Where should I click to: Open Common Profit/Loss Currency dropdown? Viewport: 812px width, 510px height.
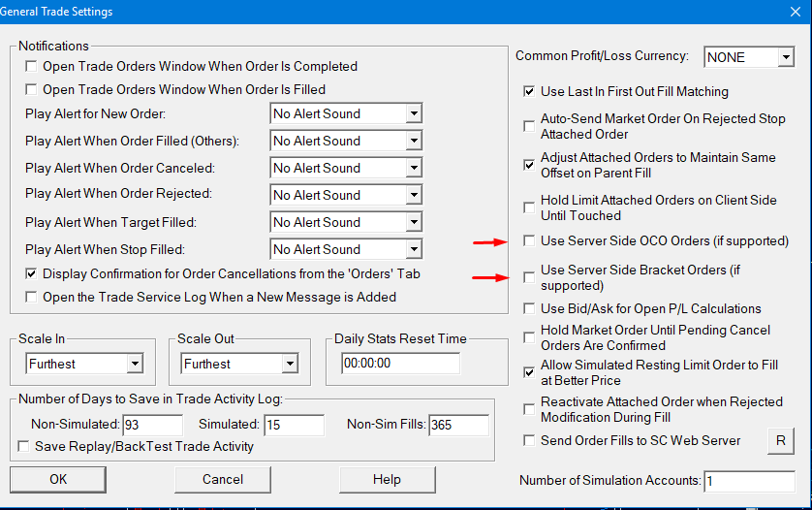click(x=785, y=58)
